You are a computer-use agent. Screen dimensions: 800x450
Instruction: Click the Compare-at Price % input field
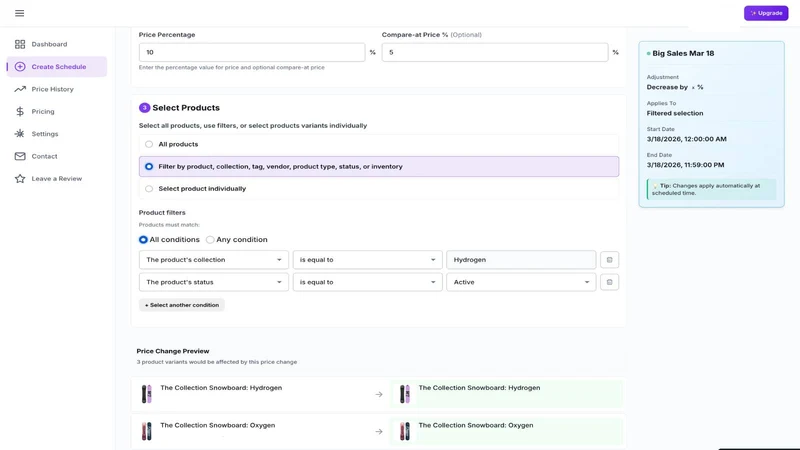(495, 52)
